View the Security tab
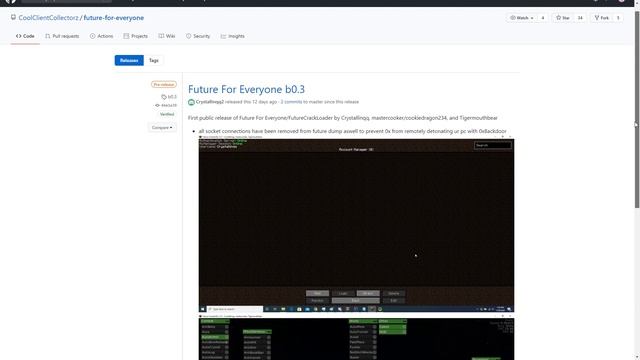Screen dimensions: 640x360 (x=198, y=36)
